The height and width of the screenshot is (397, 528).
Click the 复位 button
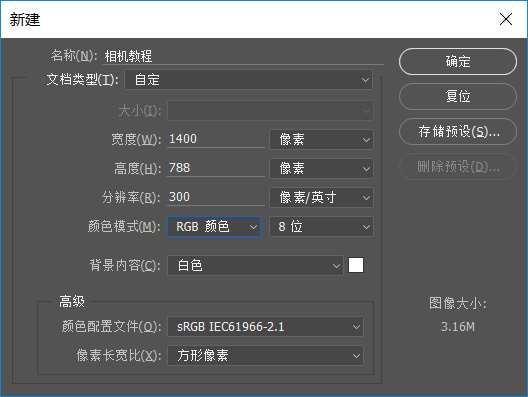[458, 96]
